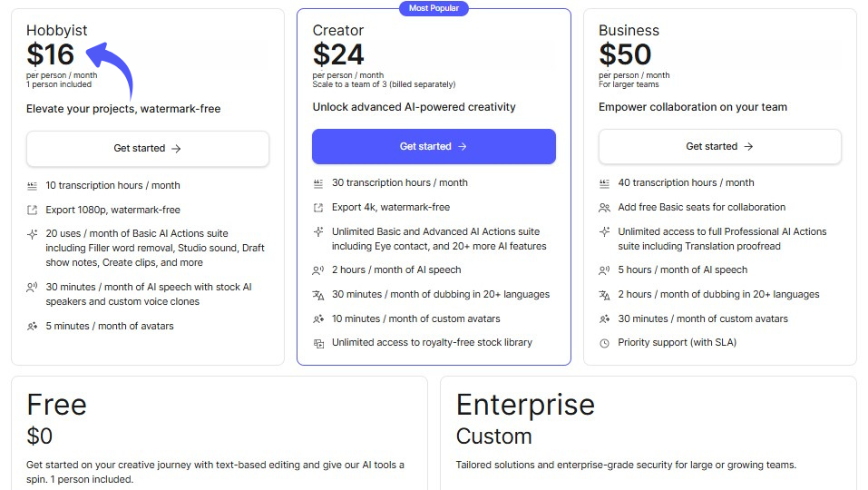This screenshot has width=868, height=490.
Task: Click the Creator Export 4k icon
Action: coord(318,208)
